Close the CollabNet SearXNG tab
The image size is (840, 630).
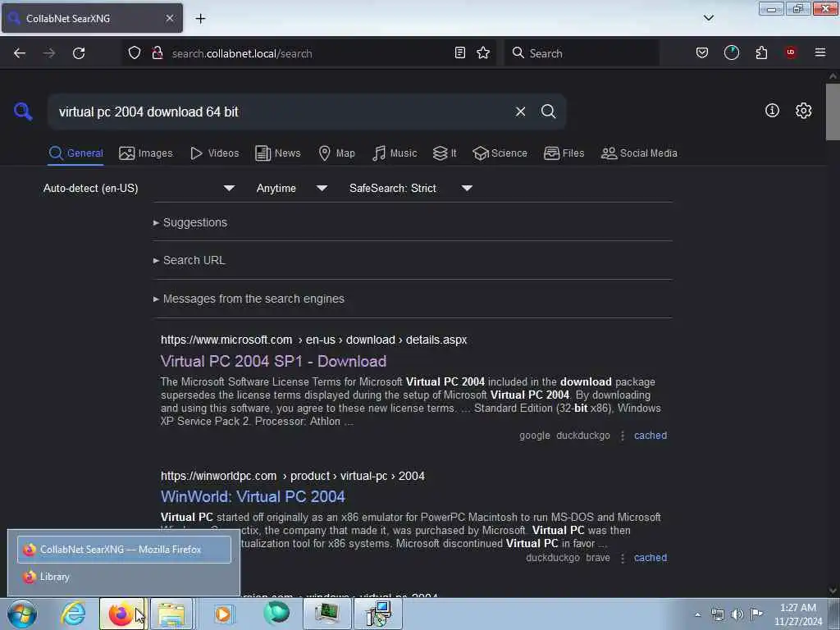[x=170, y=18]
